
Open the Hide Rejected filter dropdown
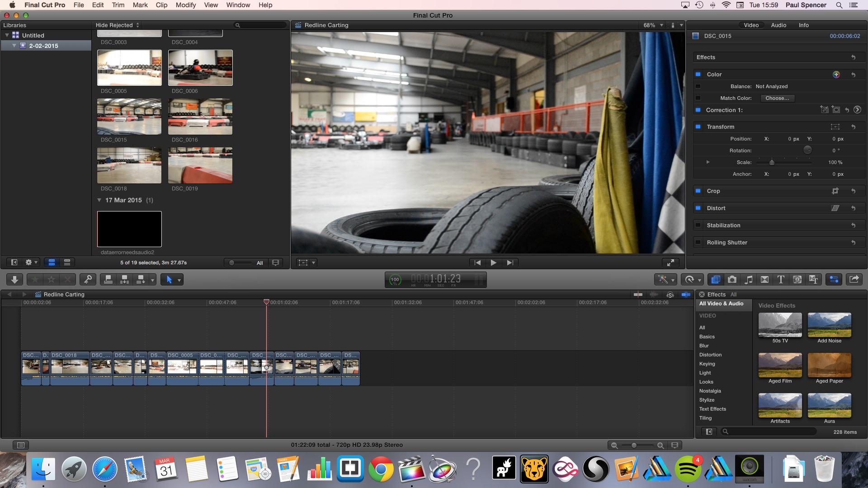click(117, 25)
